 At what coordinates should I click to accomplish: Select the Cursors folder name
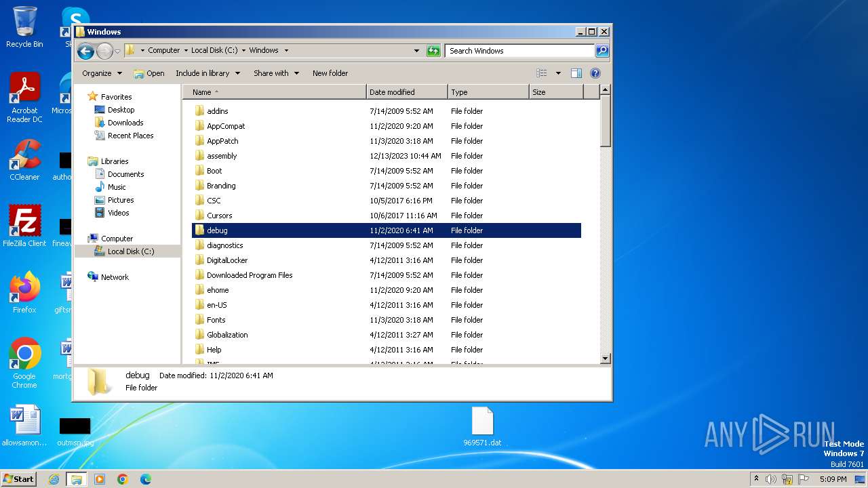pyautogui.click(x=220, y=216)
